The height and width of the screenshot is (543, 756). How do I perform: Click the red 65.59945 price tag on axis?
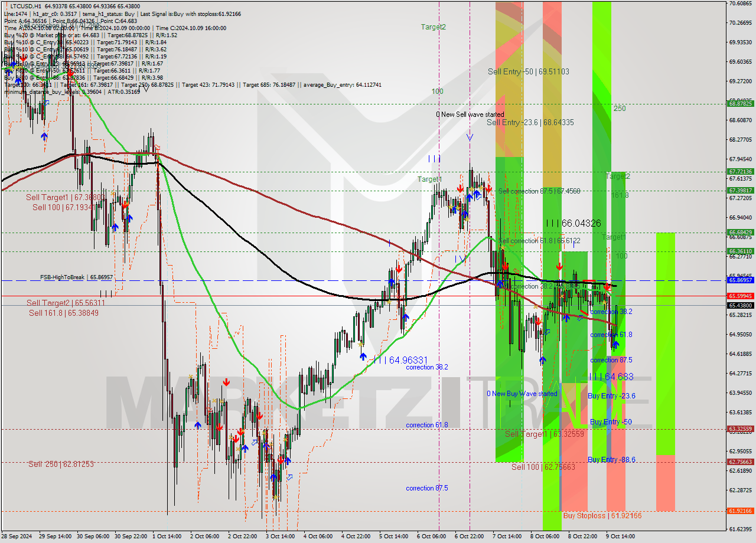741,296
